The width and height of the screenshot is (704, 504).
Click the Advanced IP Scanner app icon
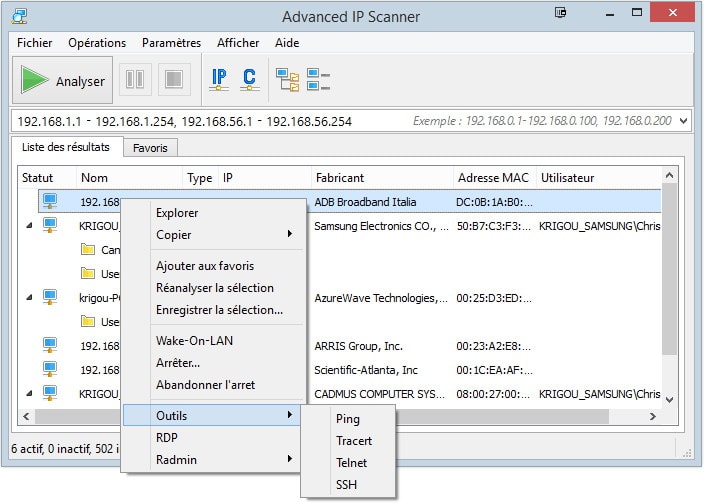pos(19,16)
